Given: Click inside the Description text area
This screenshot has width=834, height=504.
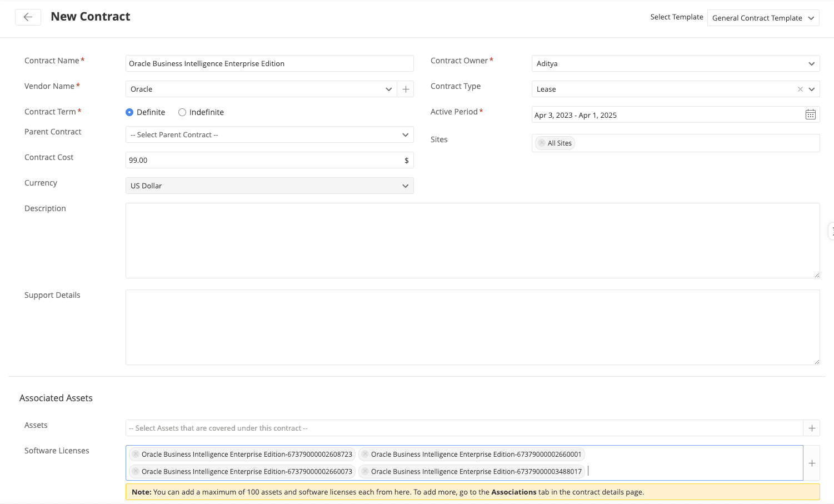Looking at the screenshot, I should point(472,240).
